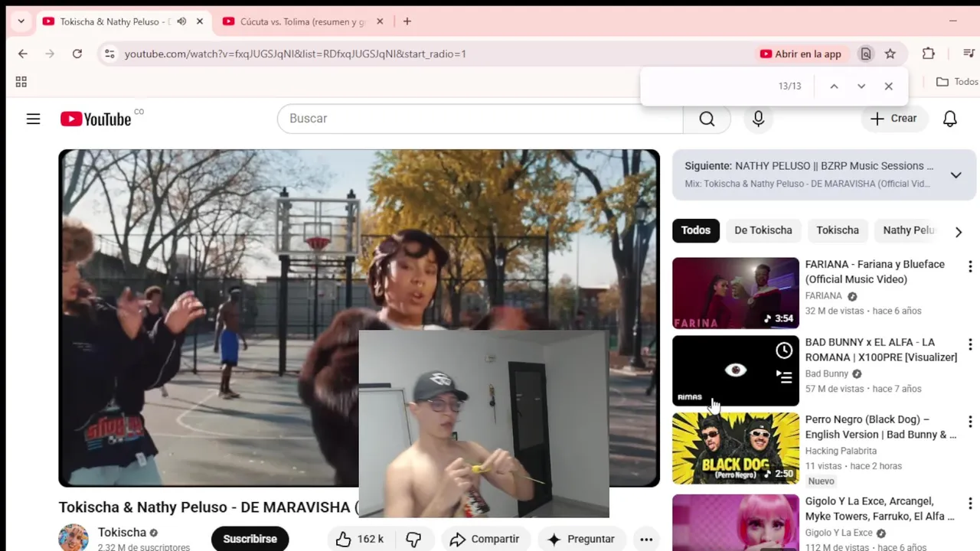The height and width of the screenshot is (551, 980).
Task: Open BAD BUNNY x EL ALFA title
Action: 881,350
